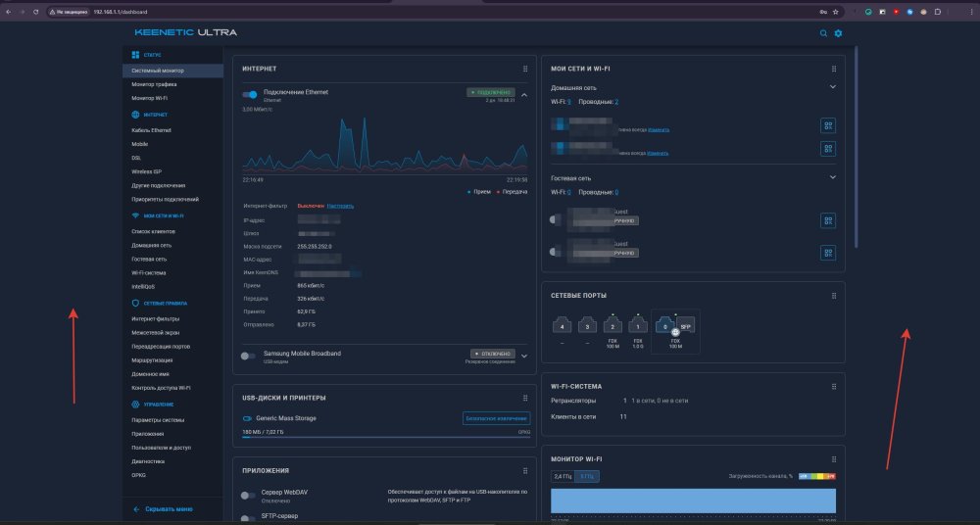Click the drag handle of ПРИЛОЖЕНИЯ card

[525, 470]
